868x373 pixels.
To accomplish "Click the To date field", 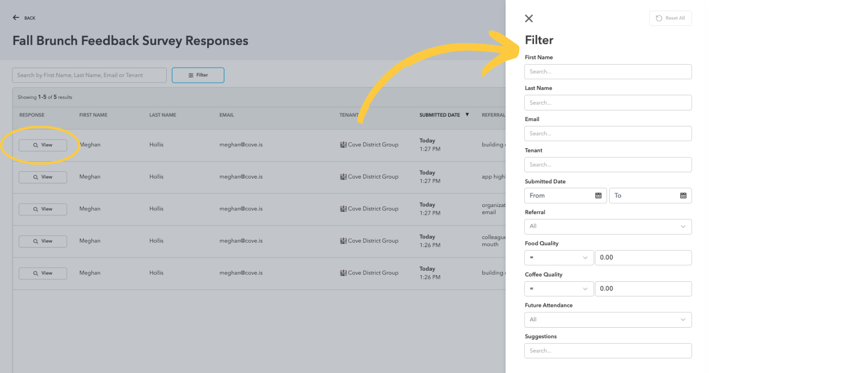I will [x=650, y=195].
